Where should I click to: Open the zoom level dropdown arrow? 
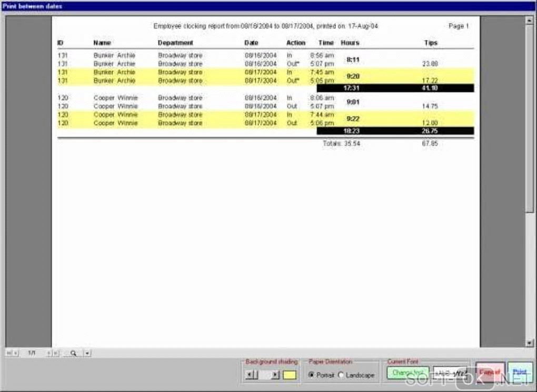pyautogui.click(x=88, y=353)
